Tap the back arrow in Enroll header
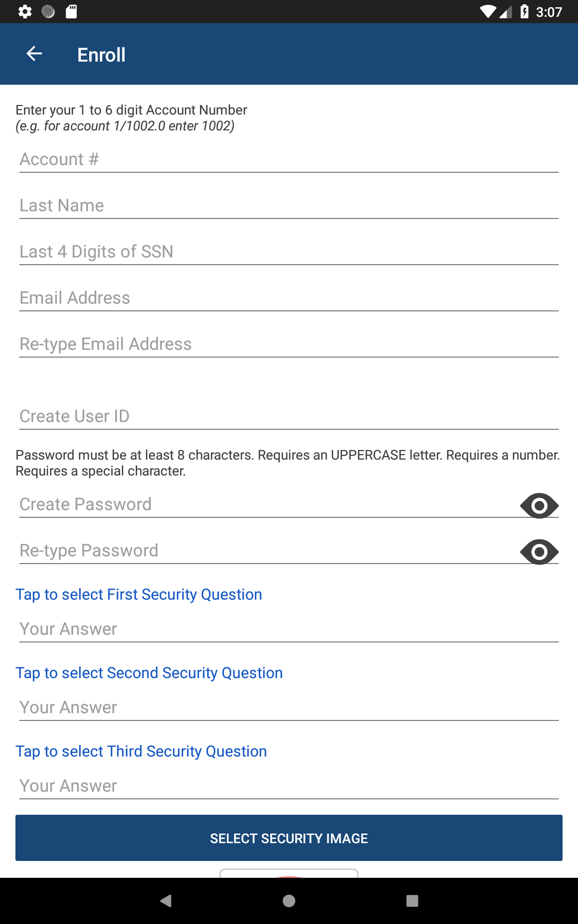Image resolution: width=578 pixels, height=924 pixels. click(34, 54)
